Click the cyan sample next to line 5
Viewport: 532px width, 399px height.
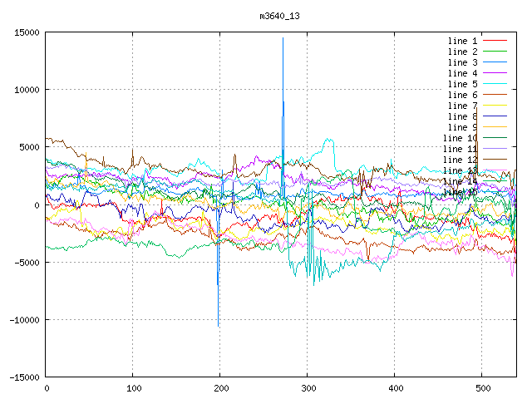coord(495,84)
